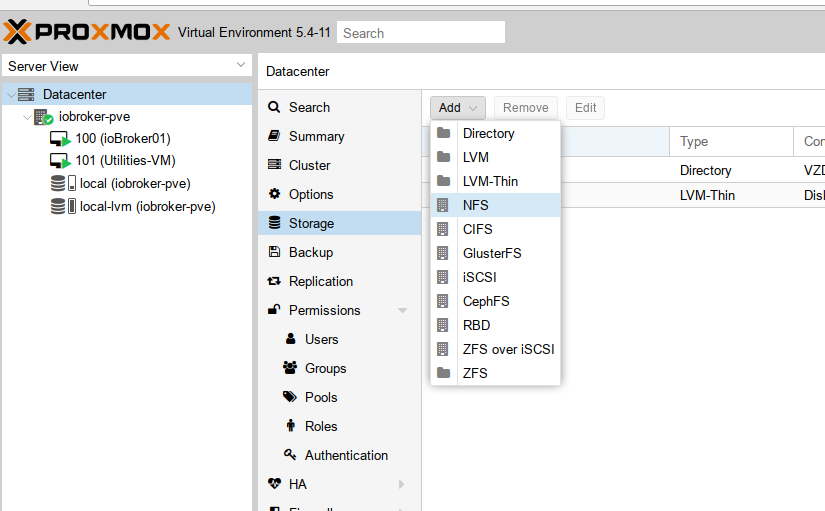The height and width of the screenshot is (511, 825).
Task: Collapse the Datacenter tree node
Action: (11, 95)
